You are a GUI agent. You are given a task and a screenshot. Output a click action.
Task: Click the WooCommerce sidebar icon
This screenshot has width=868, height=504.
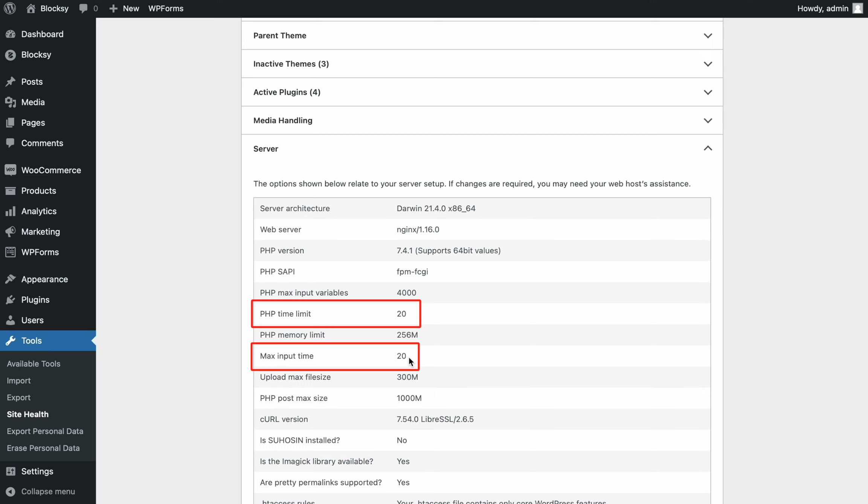coord(11,170)
